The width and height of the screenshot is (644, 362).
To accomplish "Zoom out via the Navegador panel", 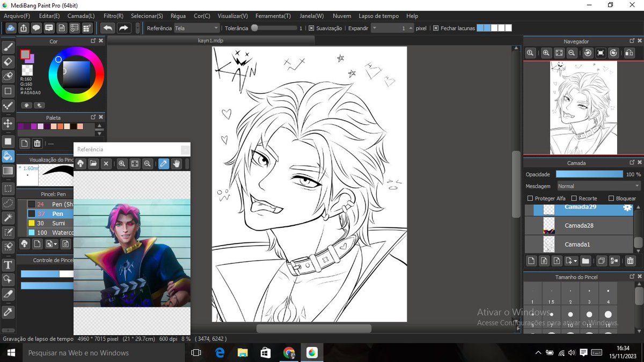I will pyautogui.click(x=572, y=53).
